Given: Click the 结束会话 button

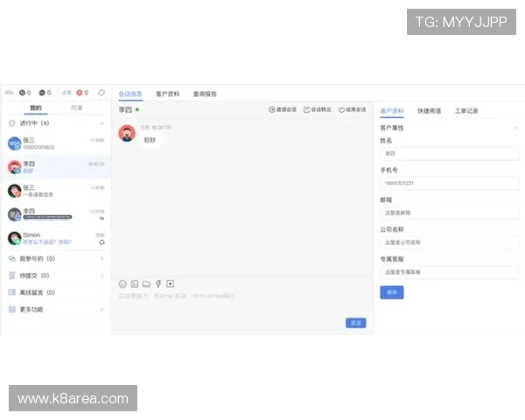Looking at the screenshot, I should 352,109.
